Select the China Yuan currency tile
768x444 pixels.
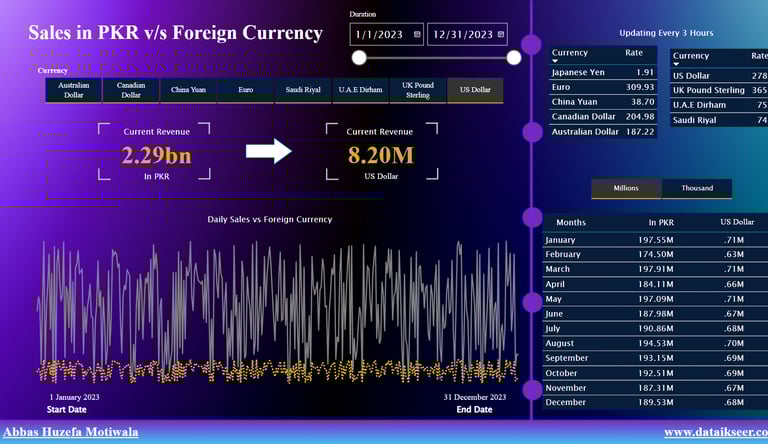click(188, 90)
